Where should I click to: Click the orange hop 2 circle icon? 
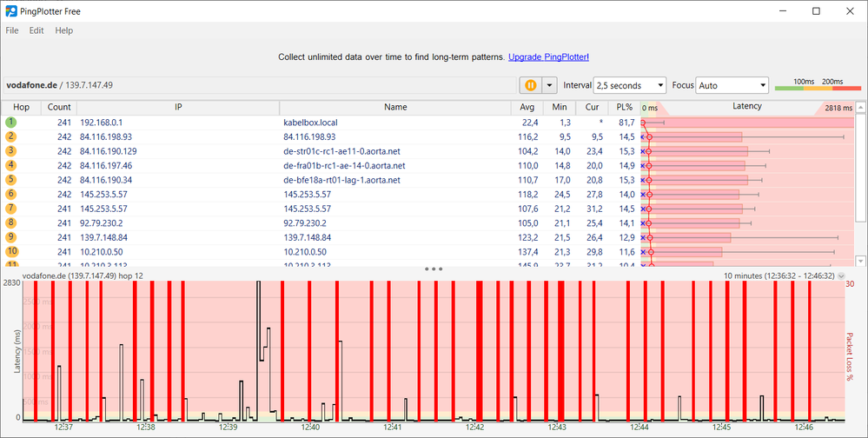coord(11,136)
